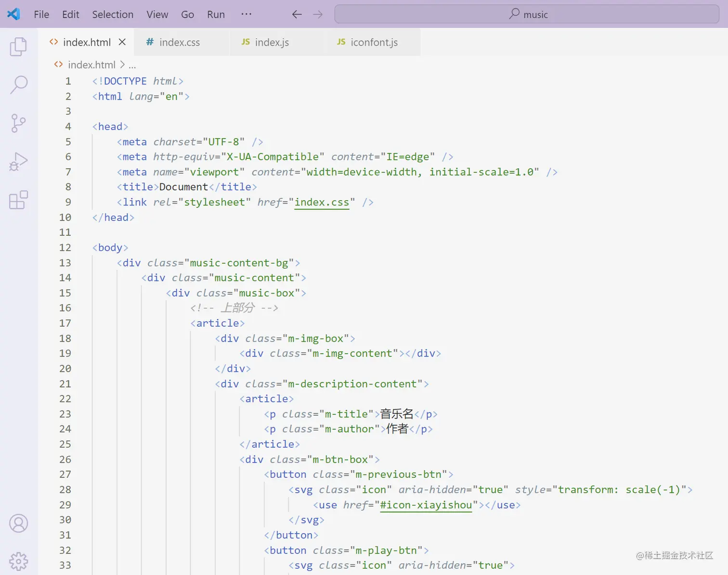Open the Selection menu

click(113, 14)
